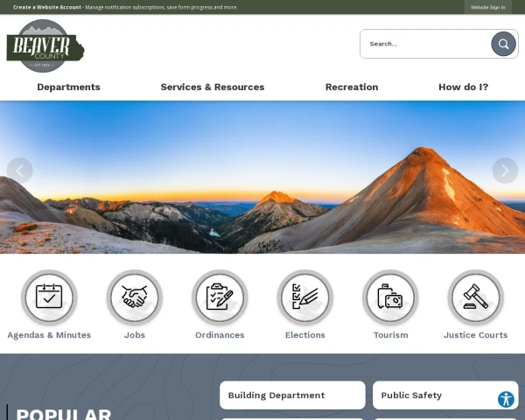Screen dimensions: 525x420
Task: Click the Tourism text label
Action: (x=391, y=335)
